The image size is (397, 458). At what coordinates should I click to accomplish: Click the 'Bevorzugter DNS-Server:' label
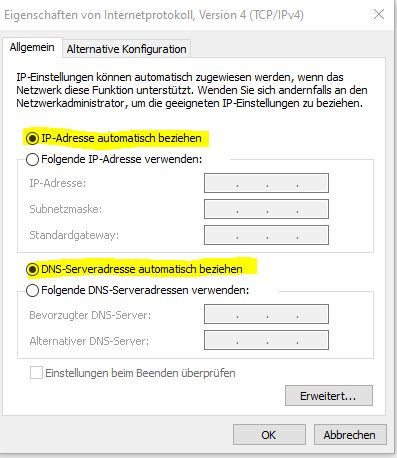pos(90,315)
